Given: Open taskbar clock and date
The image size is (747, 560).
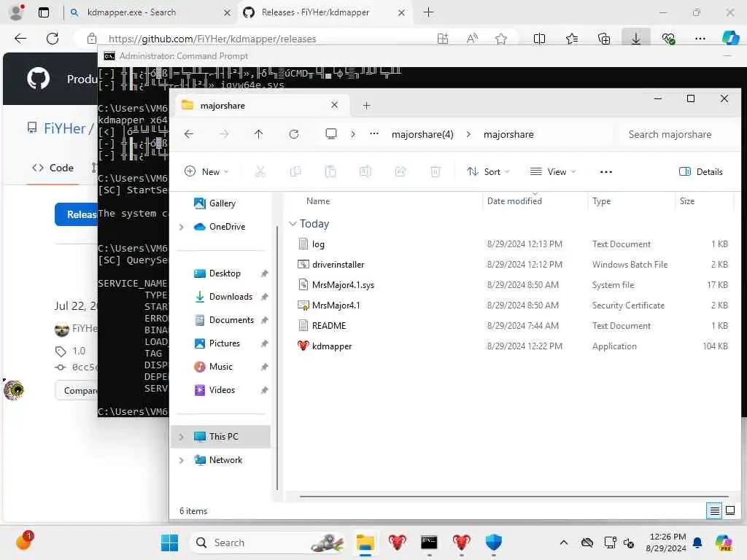Looking at the screenshot, I should 667,542.
